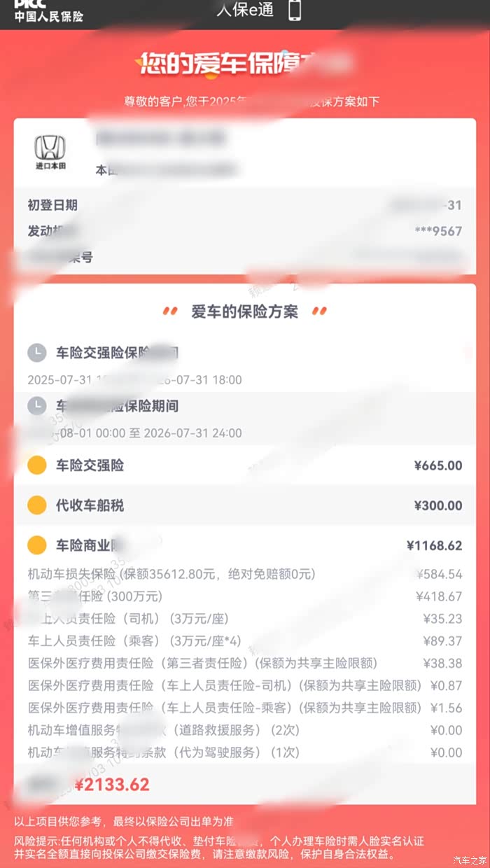
Task: Click the 初登日期 row
Action: click(52, 205)
